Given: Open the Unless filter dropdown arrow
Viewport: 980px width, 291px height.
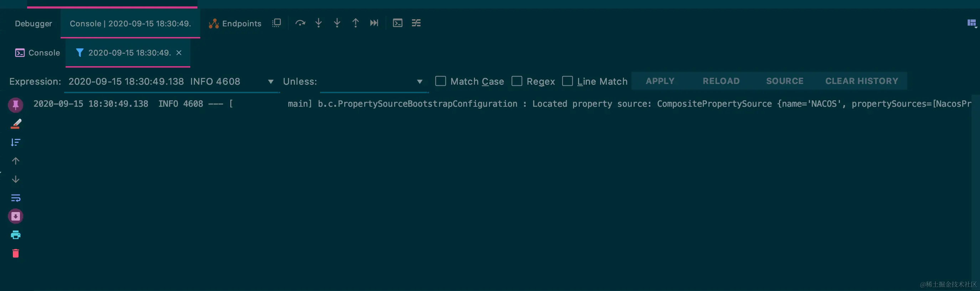Looking at the screenshot, I should (419, 82).
